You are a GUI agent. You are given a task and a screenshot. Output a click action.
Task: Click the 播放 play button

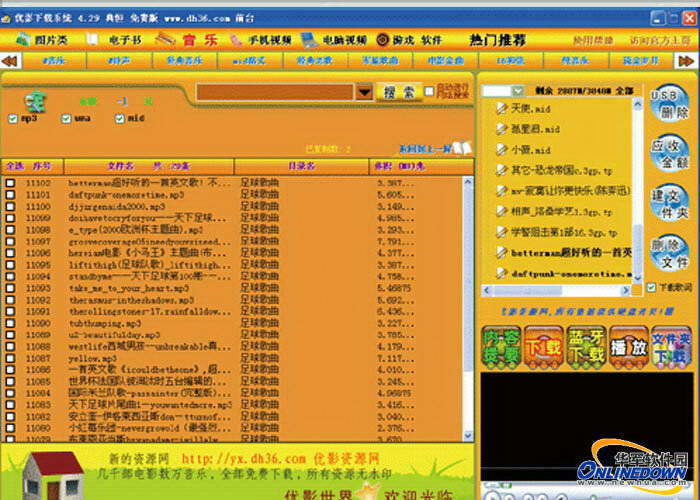(629, 347)
